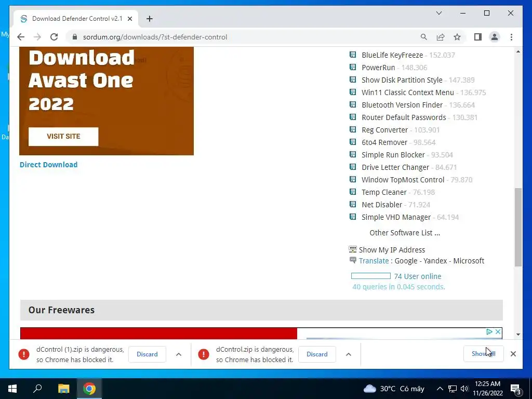Open notification center icon
The width and height of the screenshot is (532, 399).
516,390
